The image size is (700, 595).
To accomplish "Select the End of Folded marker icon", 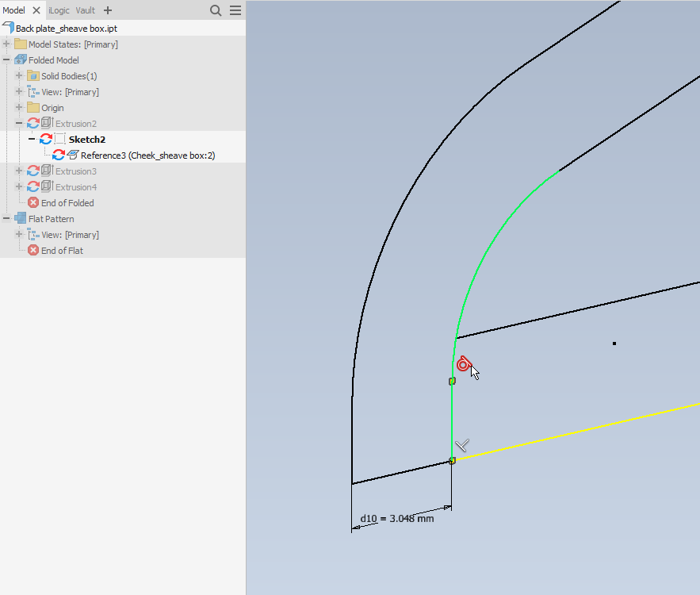I will coord(33,202).
